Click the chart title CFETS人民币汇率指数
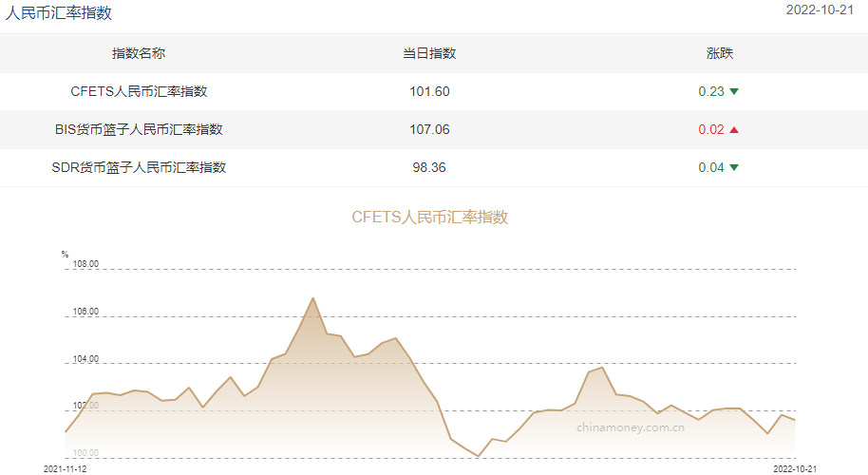Screen dimensions: 868x475 tap(430, 217)
